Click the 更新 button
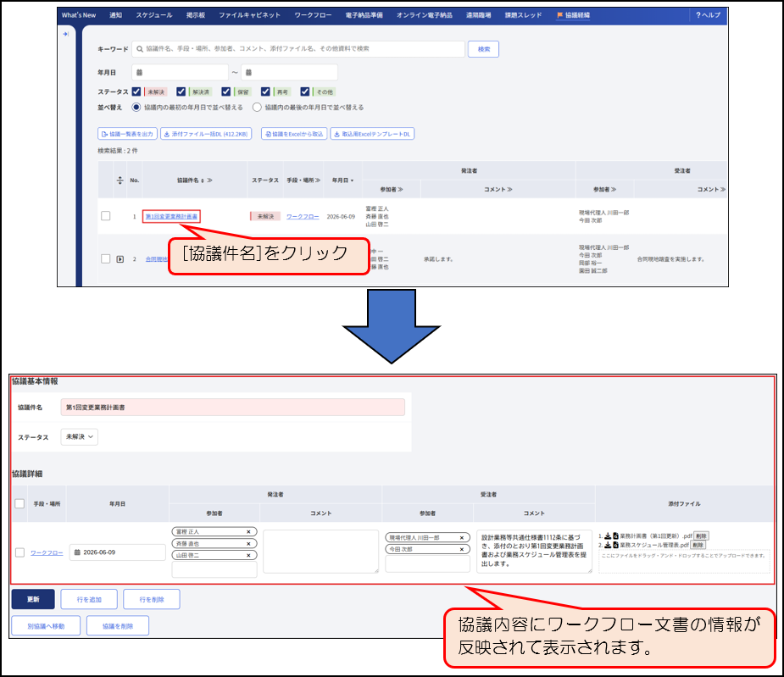Viewport: 784px width, 677px height. (x=33, y=599)
